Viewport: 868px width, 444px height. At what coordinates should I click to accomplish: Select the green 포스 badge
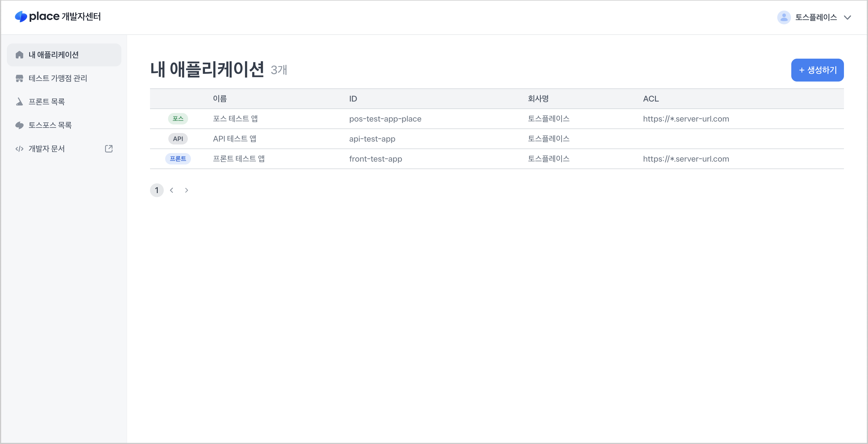[178, 118]
